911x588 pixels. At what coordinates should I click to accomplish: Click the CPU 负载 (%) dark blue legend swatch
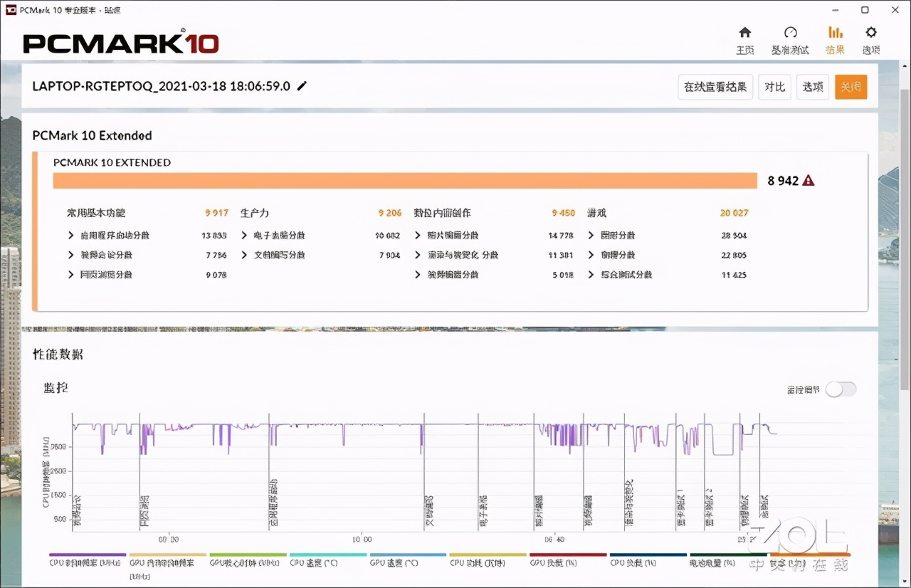pos(648,555)
